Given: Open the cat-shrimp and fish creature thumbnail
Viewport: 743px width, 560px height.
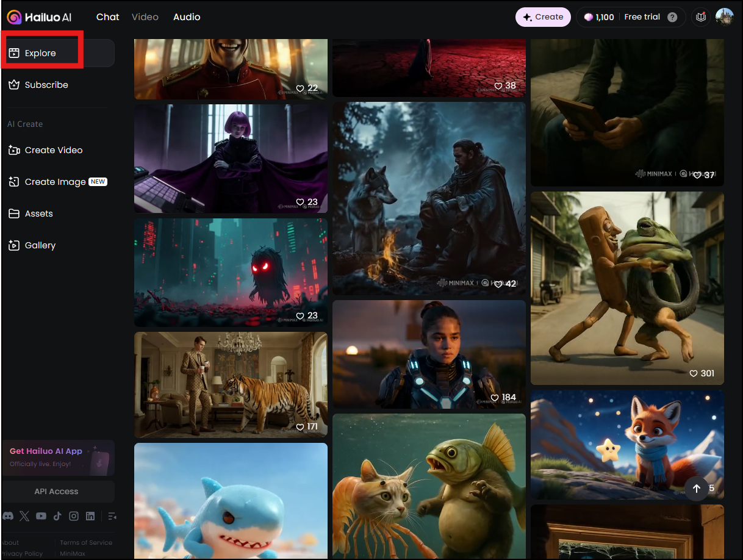Looking at the screenshot, I should (429, 486).
